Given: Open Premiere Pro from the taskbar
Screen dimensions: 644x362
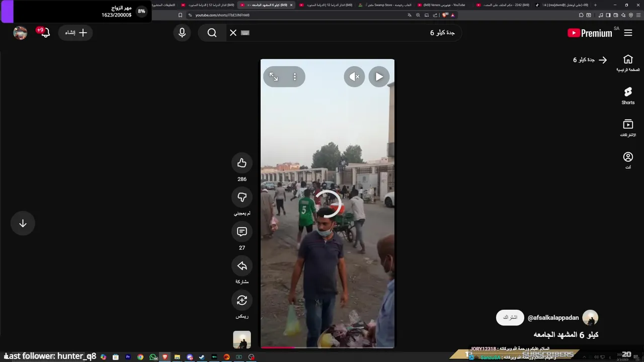Looking at the screenshot, I should coord(128,357).
